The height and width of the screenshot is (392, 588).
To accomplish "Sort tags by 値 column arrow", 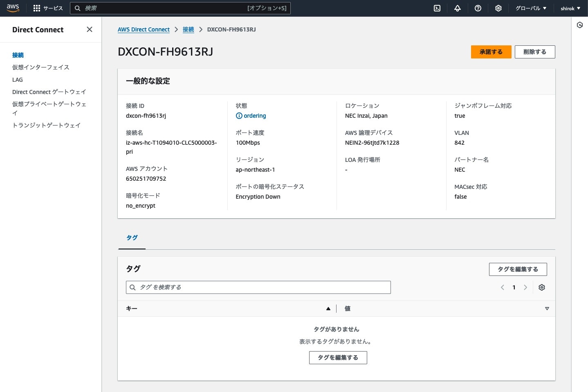I will tap(547, 309).
